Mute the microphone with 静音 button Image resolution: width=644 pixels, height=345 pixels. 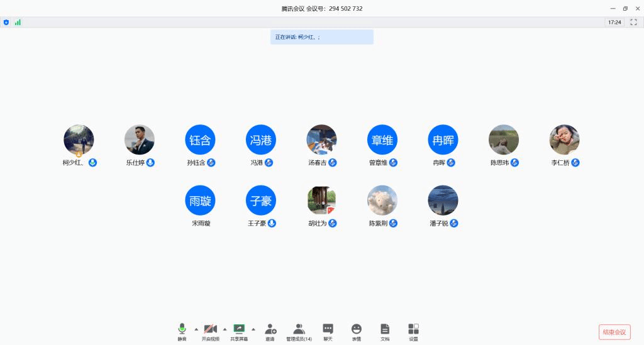pyautogui.click(x=182, y=331)
